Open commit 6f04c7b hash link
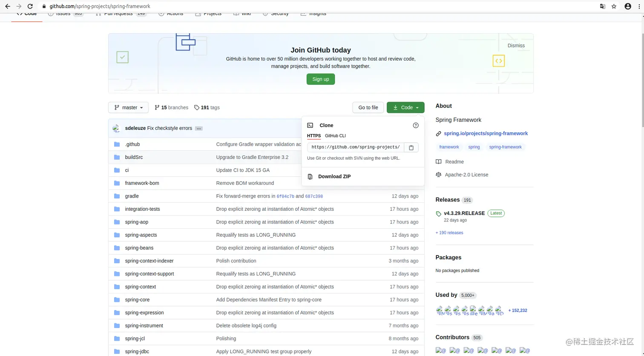 pos(285,196)
